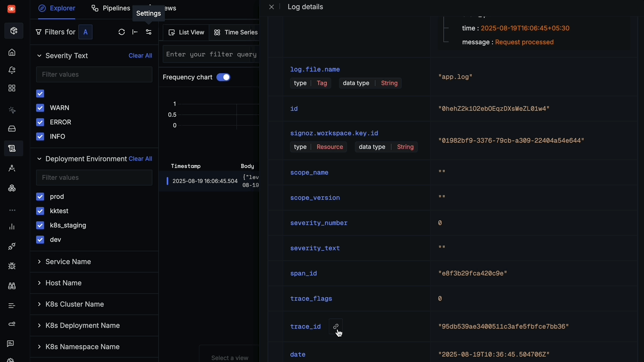Open filter Settings via the sliders icon
This screenshot has height=362, width=644.
148,32
